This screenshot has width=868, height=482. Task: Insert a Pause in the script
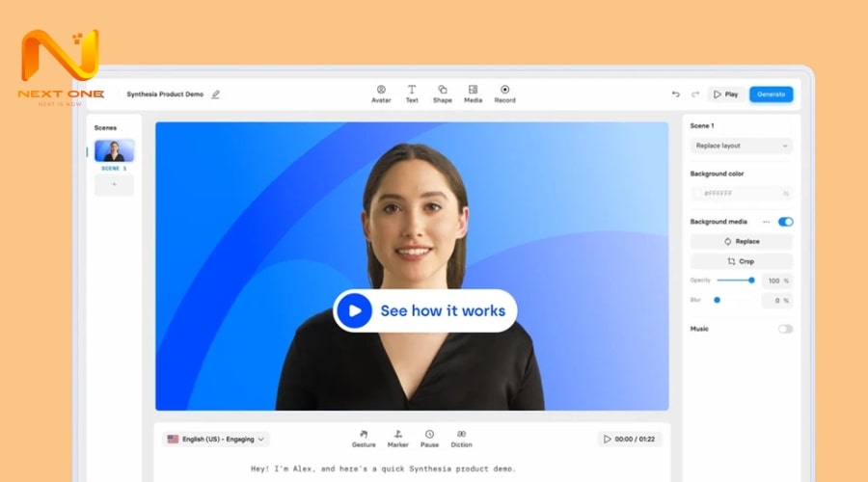[x=429, y=435]
